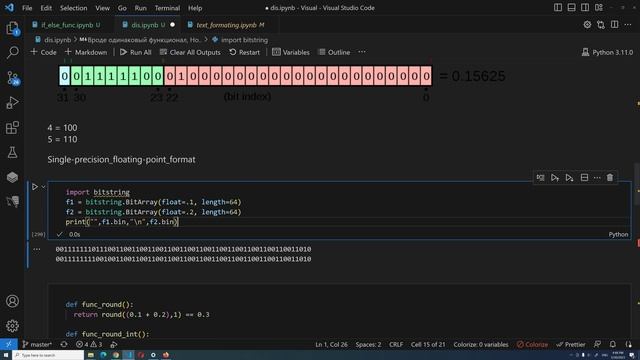The height and width of the screenshot is (360, 640).
Task: Click Cell 15 of 21 status entry
Action: click(x=428, y=344)
